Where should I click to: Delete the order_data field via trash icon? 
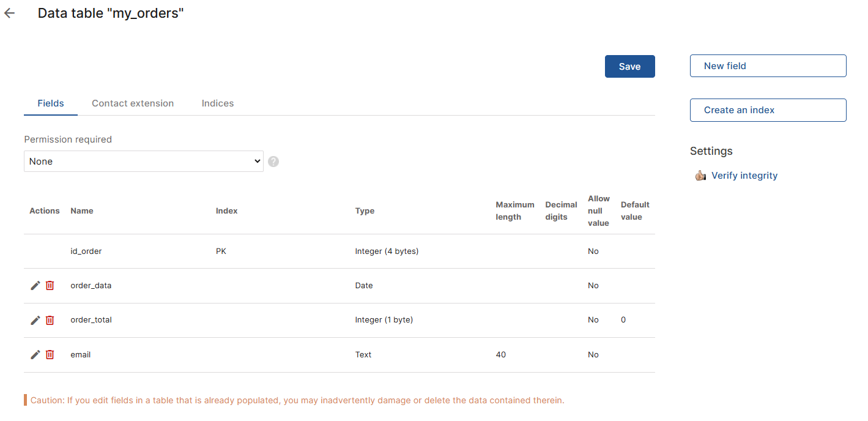[x=50, y=285]
